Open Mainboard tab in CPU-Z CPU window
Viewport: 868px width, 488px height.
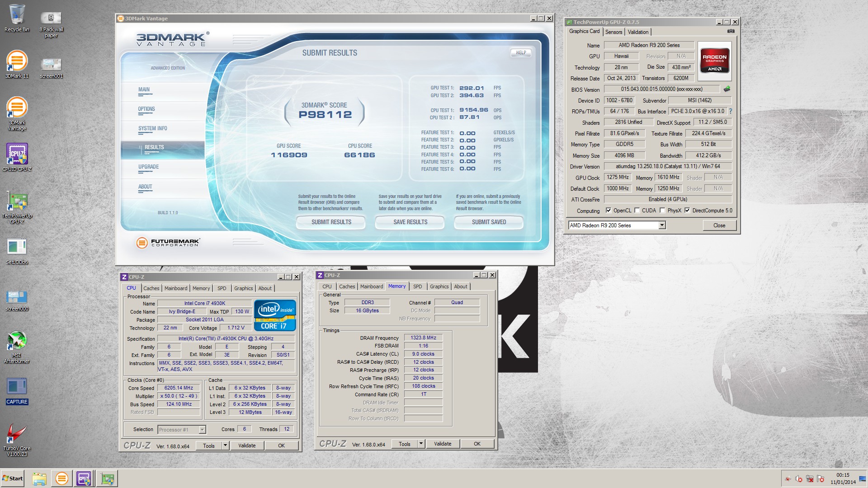tap(176, 288)
